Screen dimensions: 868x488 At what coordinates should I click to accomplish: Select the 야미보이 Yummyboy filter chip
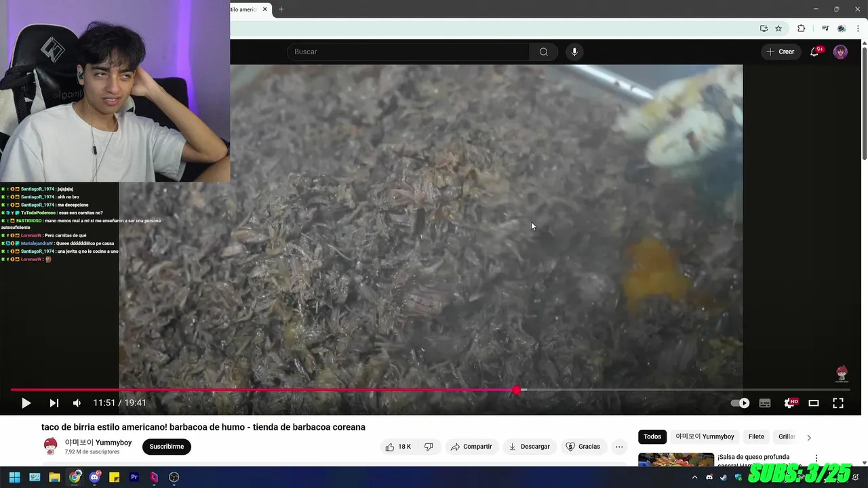pos(705,437)
